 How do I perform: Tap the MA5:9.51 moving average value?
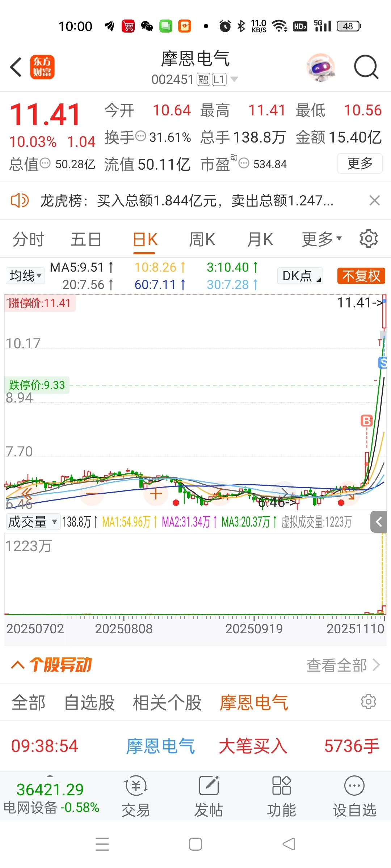point(81,267)
